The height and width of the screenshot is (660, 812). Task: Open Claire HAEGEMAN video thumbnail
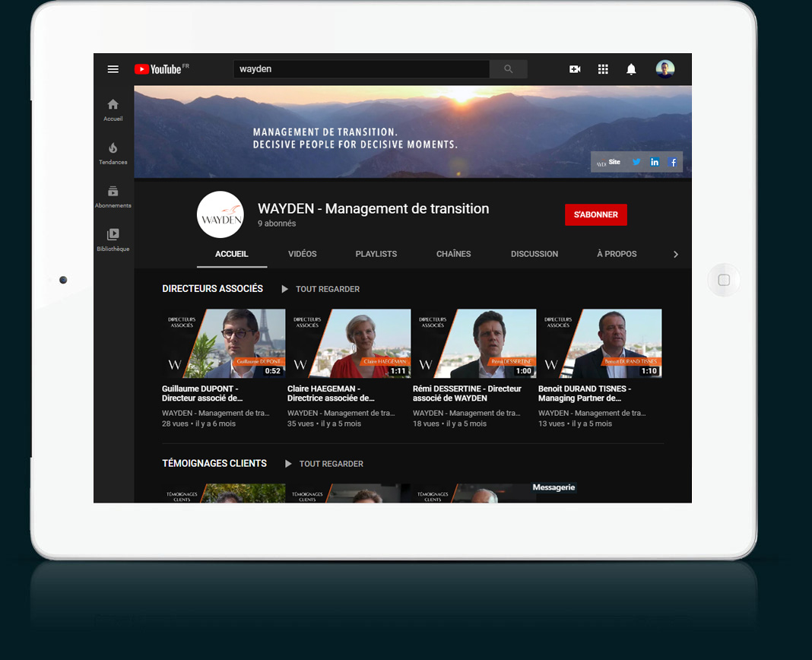point(348,344)
